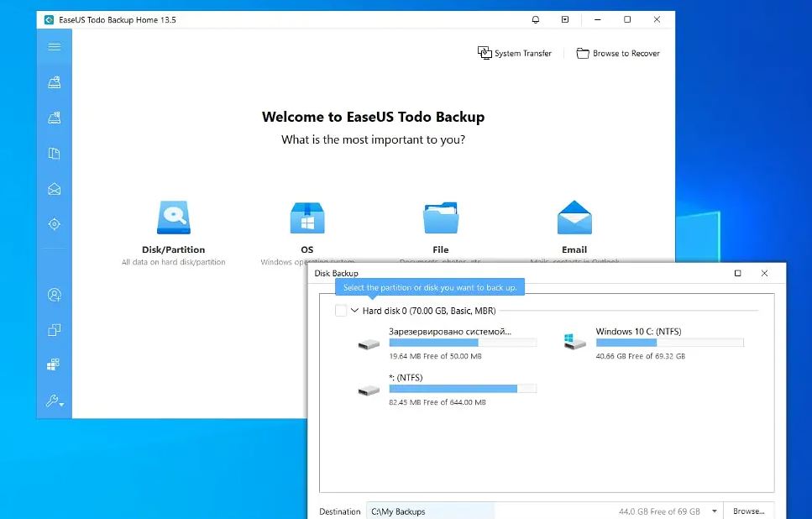Open the grid apps icon in the sidebar
Viewport: 812px width, 519px height.
(54, 364)
